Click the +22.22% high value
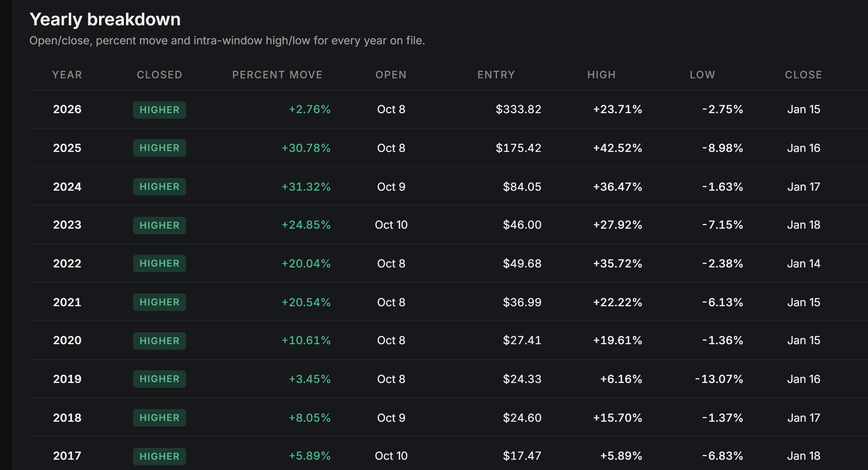Screen dimensions: 868x470 (617, 302)
